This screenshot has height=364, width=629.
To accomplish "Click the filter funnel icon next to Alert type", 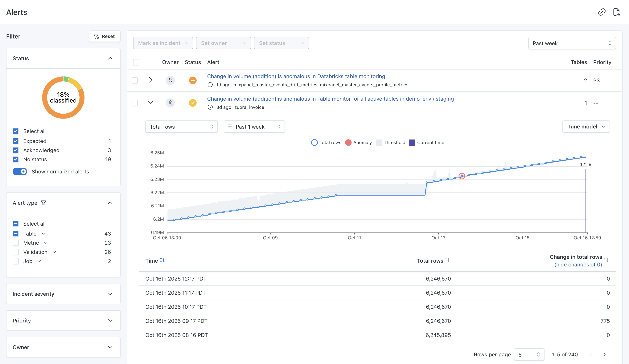I will pos(43,203).
